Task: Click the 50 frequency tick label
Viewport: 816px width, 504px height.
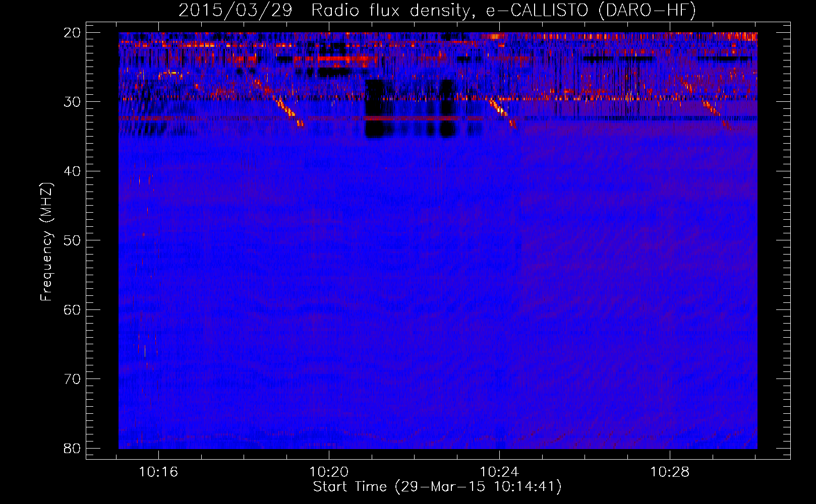Action: click(73, 240)
